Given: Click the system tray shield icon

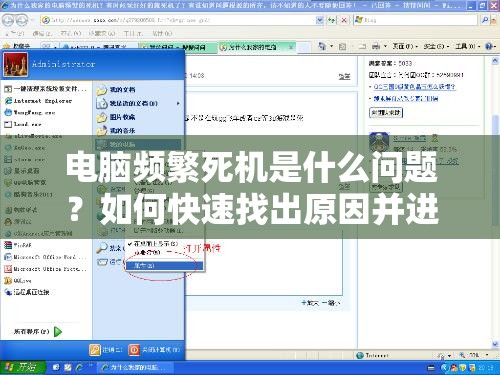Looking at the screenshot, I should coord(463,368).
